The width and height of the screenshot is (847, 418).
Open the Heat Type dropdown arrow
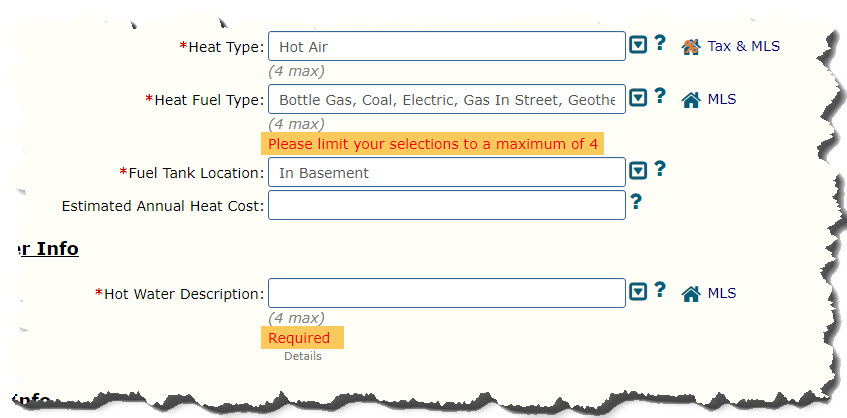pyautogui.click(x=638, y=45)
